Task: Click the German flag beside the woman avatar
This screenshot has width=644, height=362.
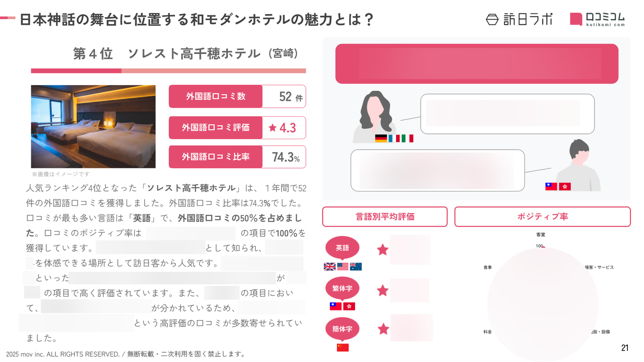Action: click(381, 138)
